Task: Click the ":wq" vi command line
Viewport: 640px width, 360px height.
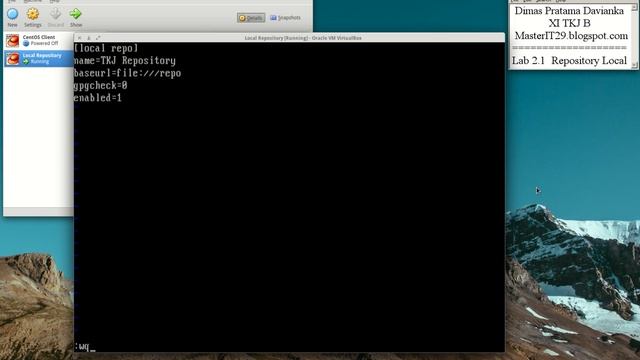Action: (x=82, y=347)
